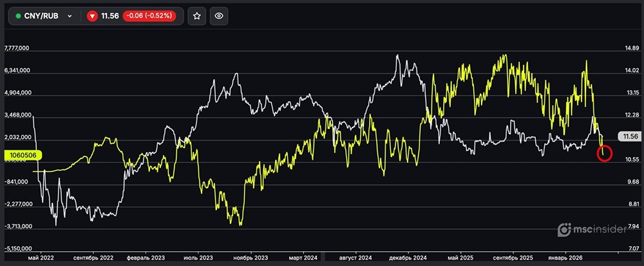
Task: Click the 10.55 right axis value
Action: click(631, 159)
